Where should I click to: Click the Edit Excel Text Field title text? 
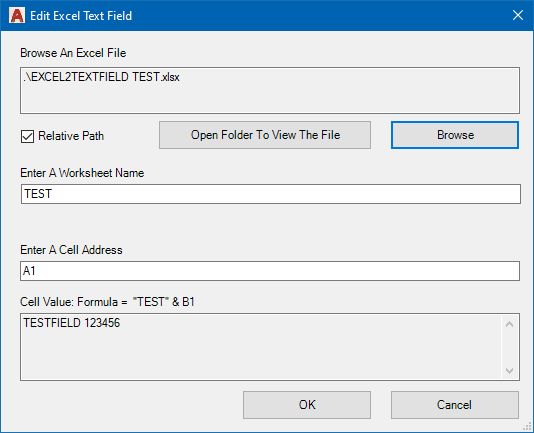[81, 16]
